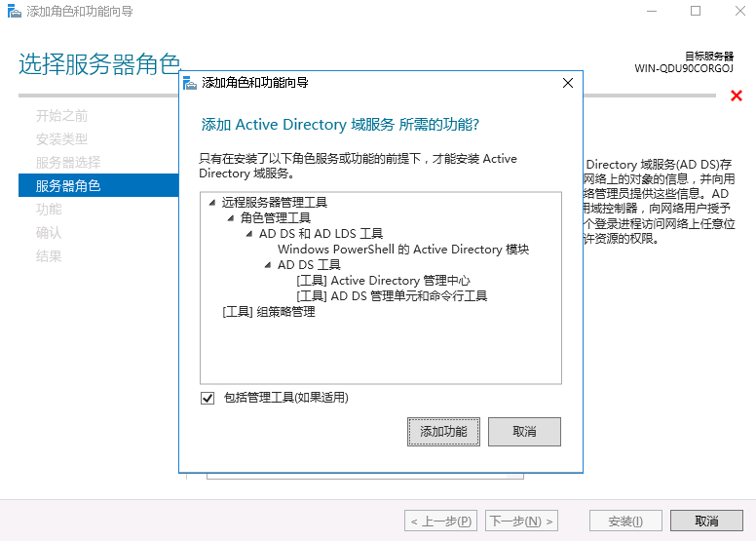Click the 下一步(N) button
The height and width of the screenshot is (541, 756).
pos(521,521)
